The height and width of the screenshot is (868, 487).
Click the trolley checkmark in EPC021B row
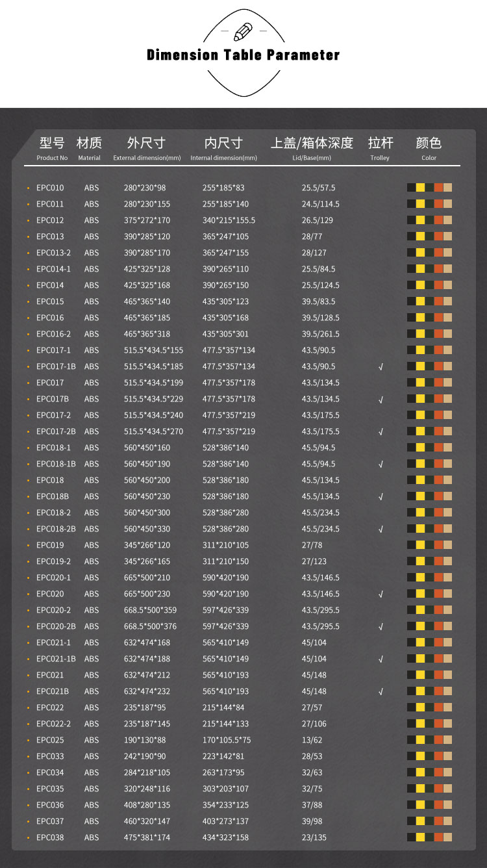(x=381, y=691)
